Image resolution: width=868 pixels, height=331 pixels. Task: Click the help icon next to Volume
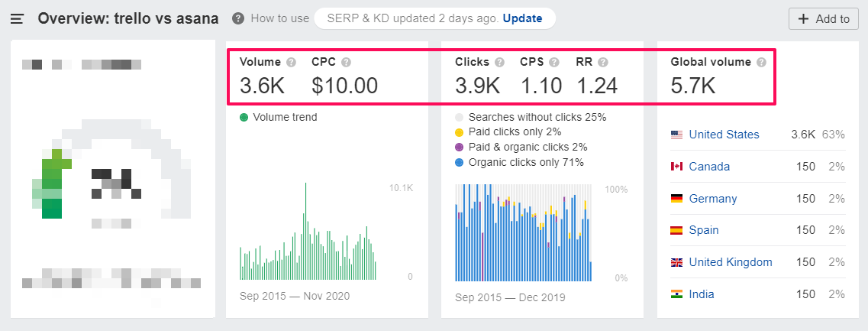click(x=291, y=62)
